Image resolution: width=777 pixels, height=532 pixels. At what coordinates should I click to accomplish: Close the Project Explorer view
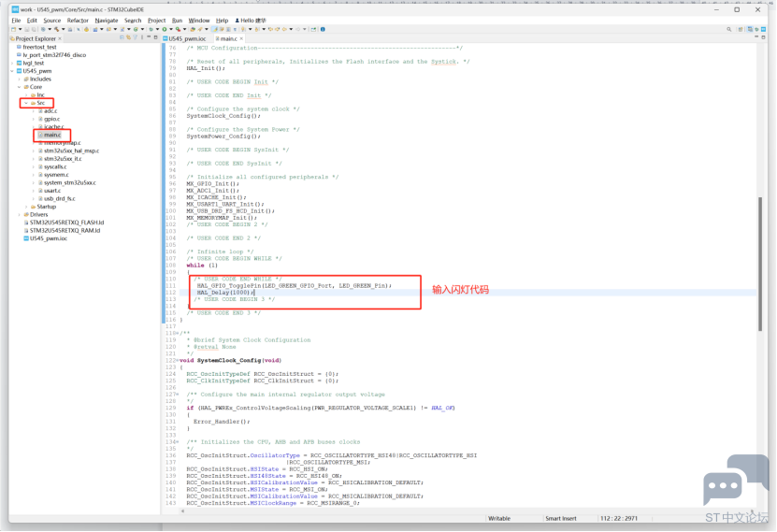click(60, 38)
